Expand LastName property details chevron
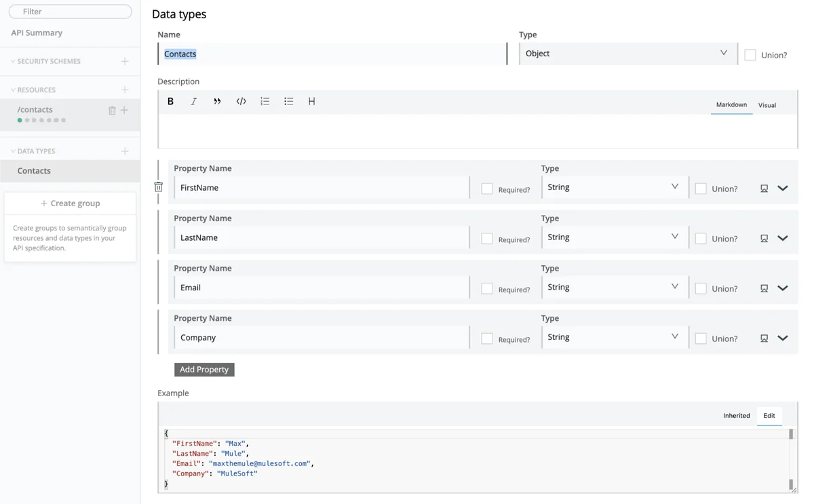Image resolution: width=814 pixels, height=504 pixels. click(783, 239)
